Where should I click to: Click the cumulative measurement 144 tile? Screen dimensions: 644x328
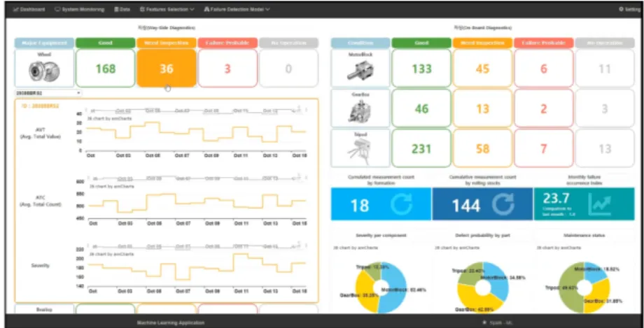tap(482, 204)
